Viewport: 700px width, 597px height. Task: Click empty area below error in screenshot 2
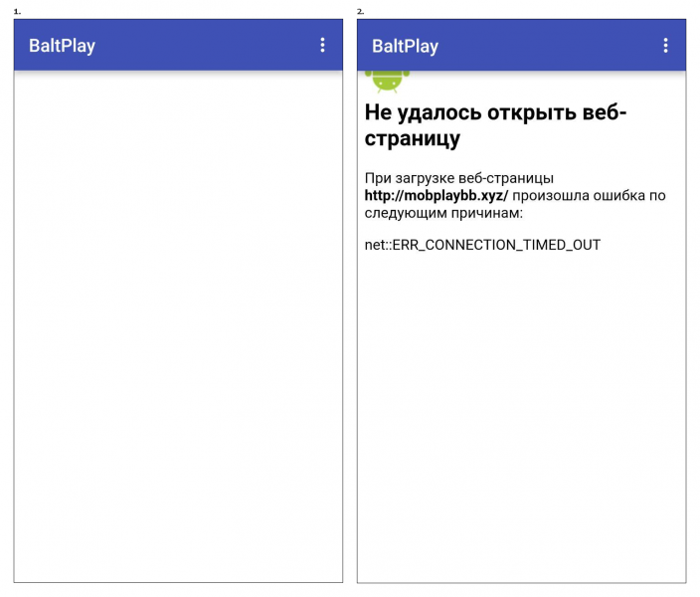521,416
